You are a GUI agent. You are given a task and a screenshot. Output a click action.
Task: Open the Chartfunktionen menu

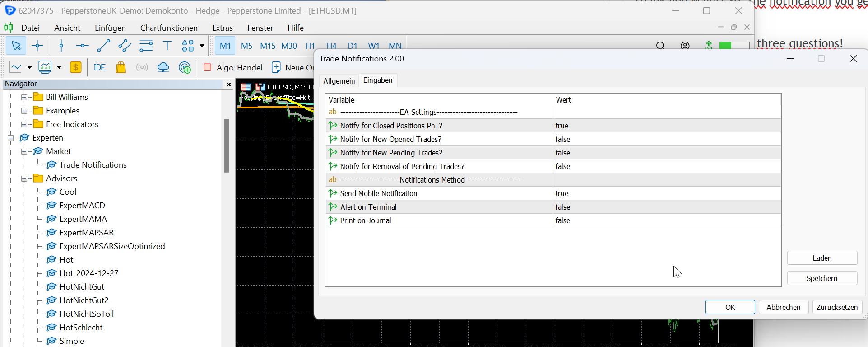click(169, 28)
